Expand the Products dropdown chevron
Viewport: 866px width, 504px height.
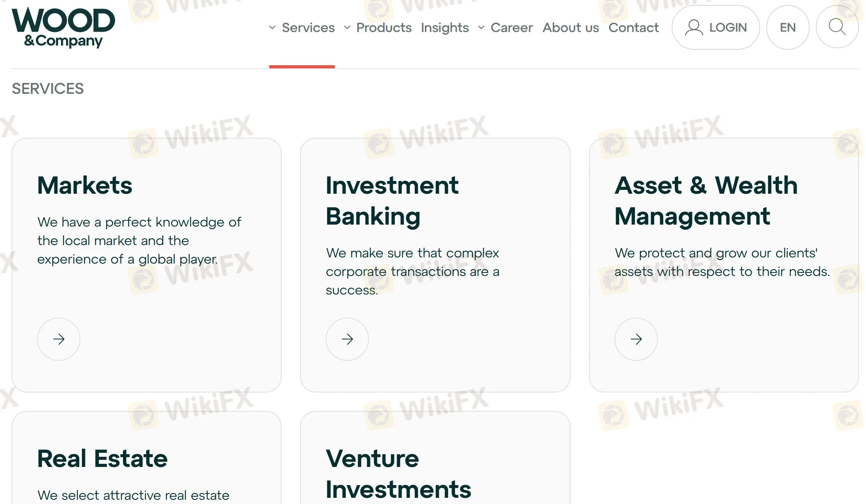pos(347,27)
